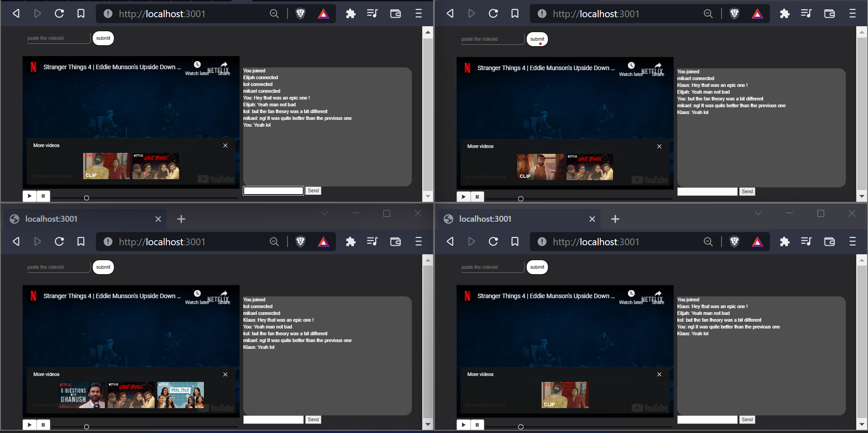This screenshot has height=433, width=868.
Task: Click submit in the bottom-right window
Action: click(537, 267)
